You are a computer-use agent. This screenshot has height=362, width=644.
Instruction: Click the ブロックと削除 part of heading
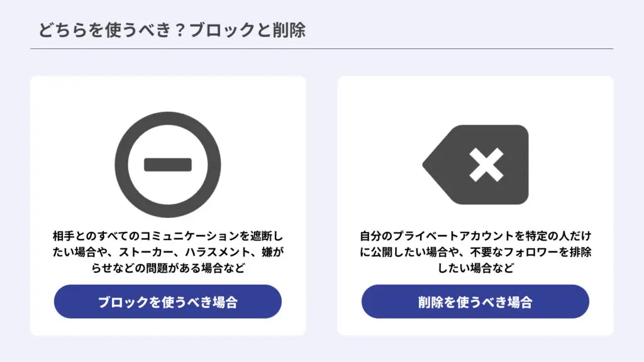tap(248, 30)
